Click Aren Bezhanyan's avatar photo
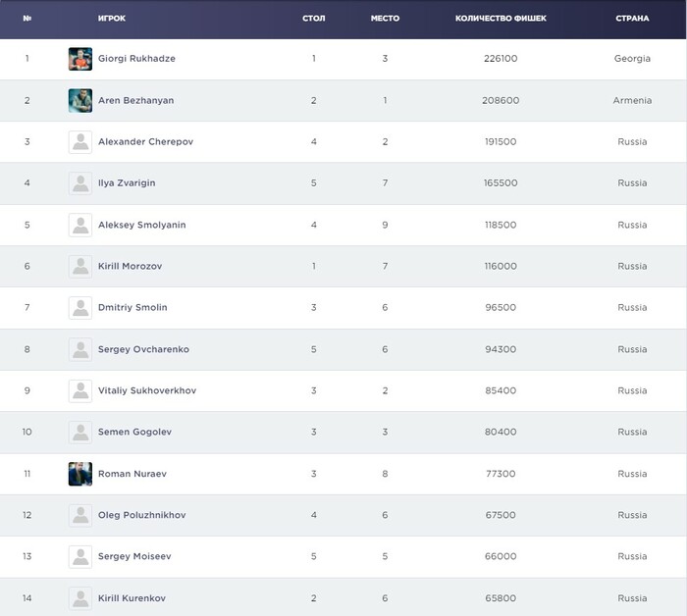Screen dimensions: 687x616 click(80, 100)
